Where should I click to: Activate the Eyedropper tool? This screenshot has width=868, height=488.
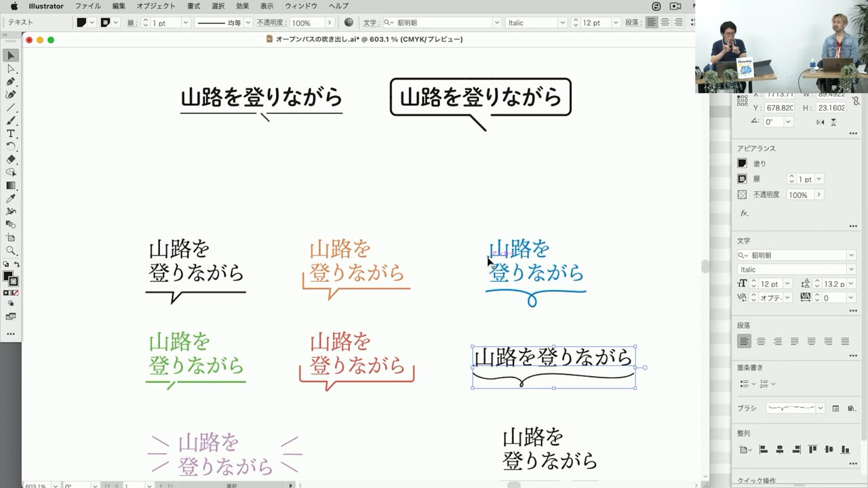click(x=11, y=199)
